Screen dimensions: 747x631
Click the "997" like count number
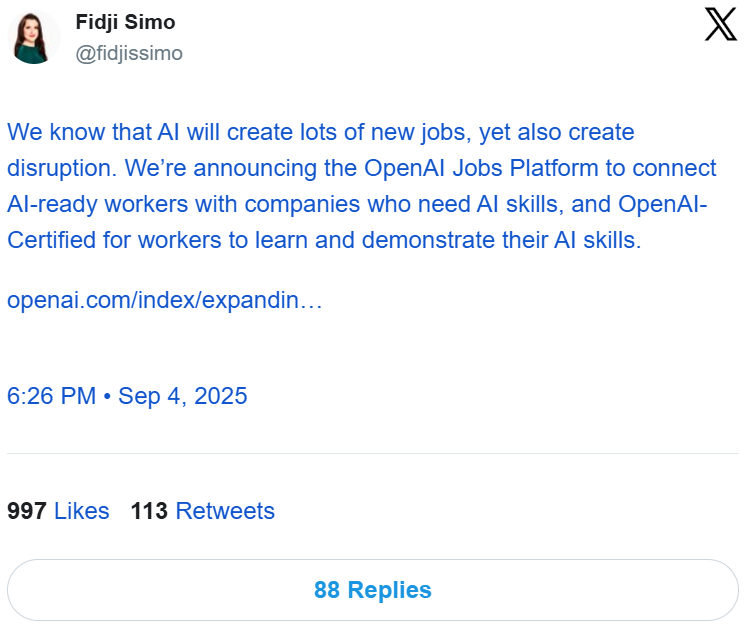coord(27,511)
